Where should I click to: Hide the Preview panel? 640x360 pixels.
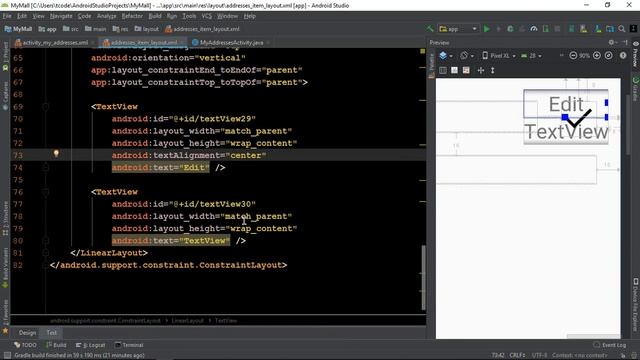click(x=625, y=42)
